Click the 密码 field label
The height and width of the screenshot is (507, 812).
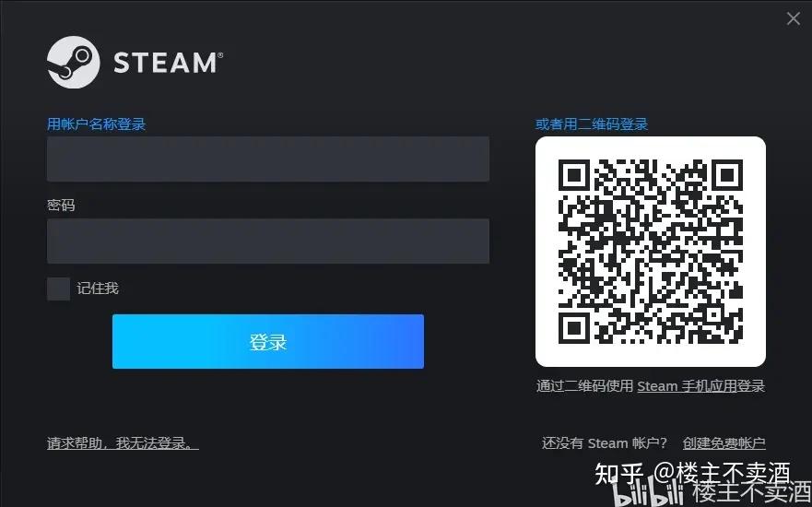(x=61, y=205)
